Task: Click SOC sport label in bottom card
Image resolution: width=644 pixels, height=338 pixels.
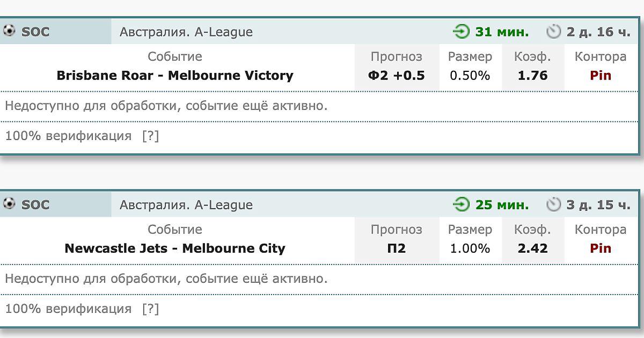Action: point(35,205)
